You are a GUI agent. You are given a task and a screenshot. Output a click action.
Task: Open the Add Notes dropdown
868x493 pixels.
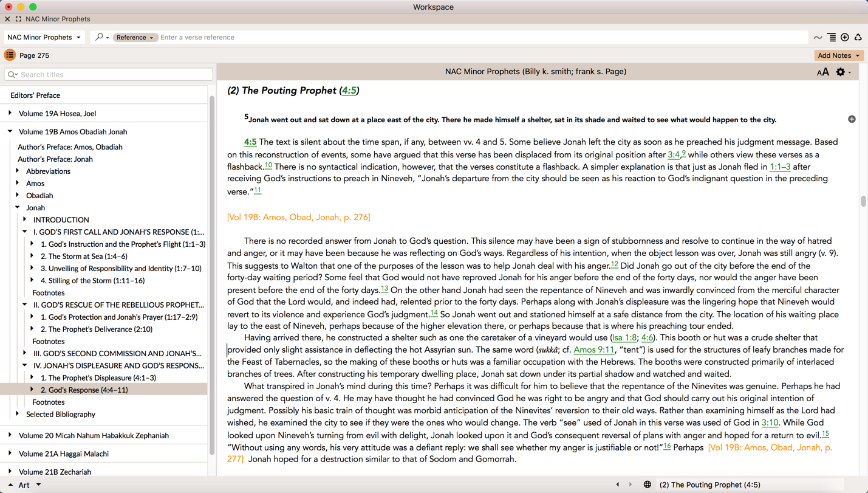click(839, 55)
